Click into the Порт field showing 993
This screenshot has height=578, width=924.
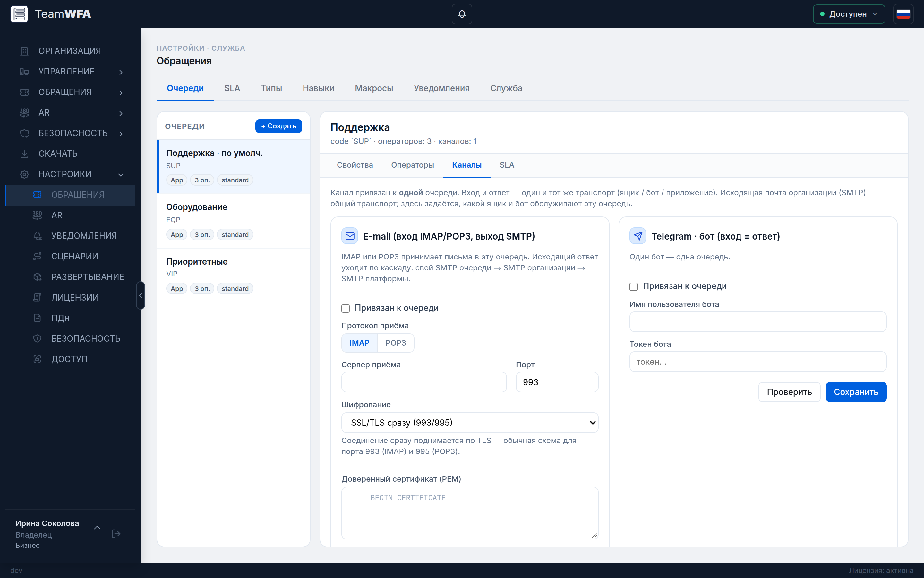(x=557, y=382)
